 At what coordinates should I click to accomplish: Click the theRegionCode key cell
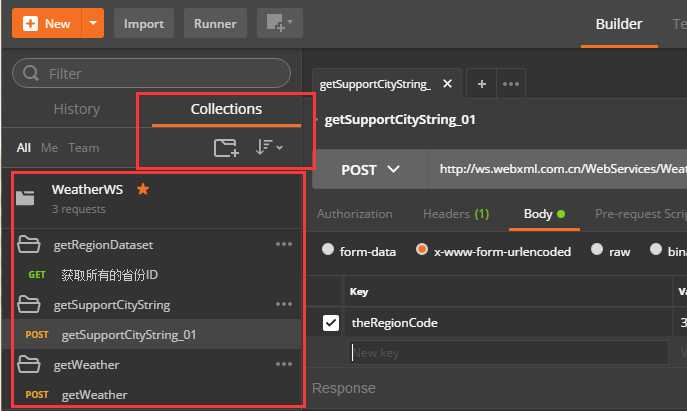coord(509,323)
